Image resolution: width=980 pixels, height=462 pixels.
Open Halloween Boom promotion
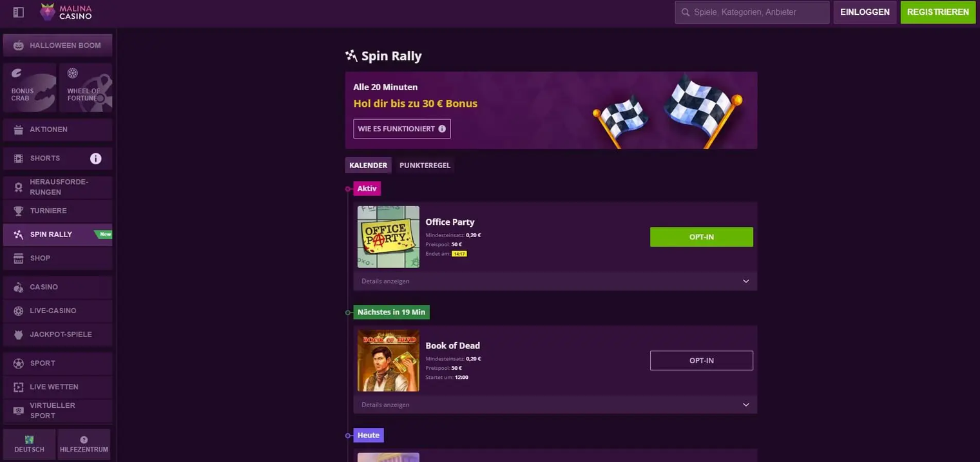click(x=57, y=46)
